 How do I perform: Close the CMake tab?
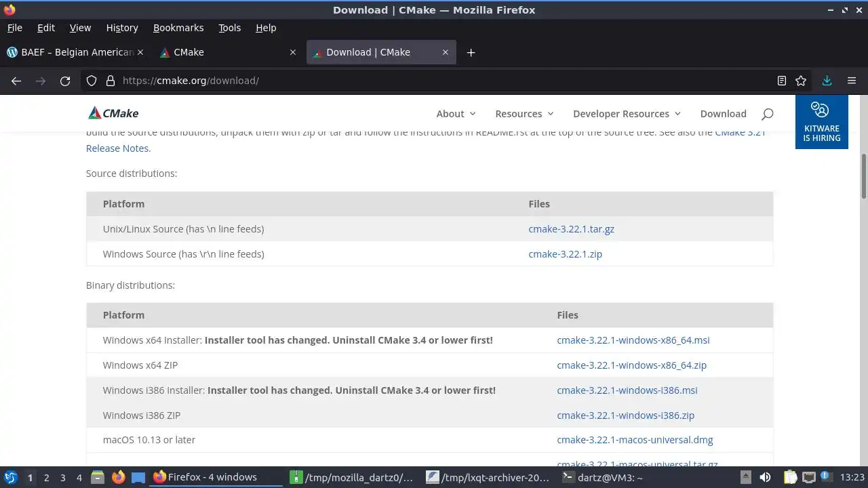point(293,52)
